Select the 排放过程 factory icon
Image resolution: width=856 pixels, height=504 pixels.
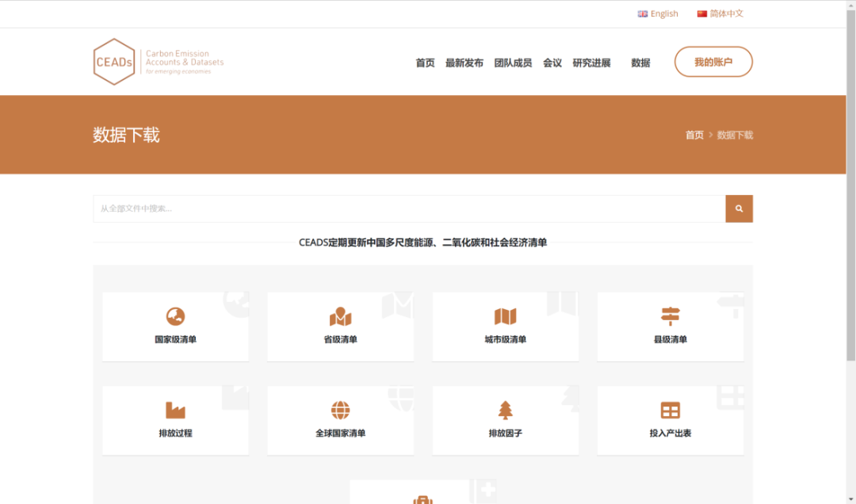pyautogui.click(x=174, y=409)
